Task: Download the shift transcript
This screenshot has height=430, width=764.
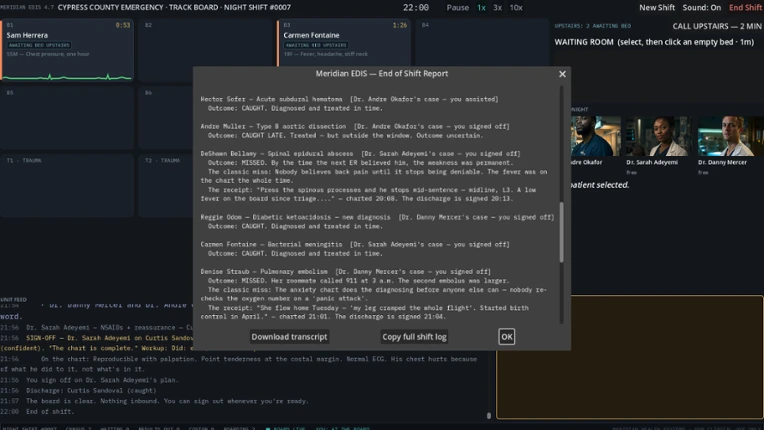Action: coord(289,337)
